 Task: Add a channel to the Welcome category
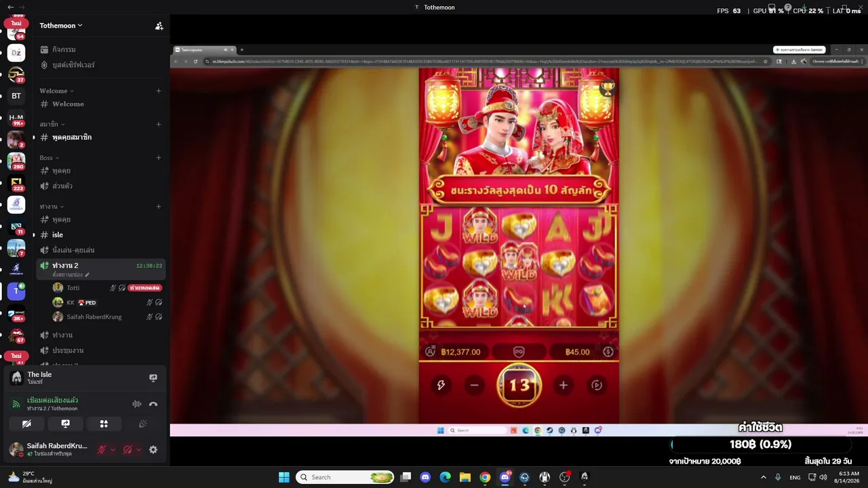(x=159, y=91)
